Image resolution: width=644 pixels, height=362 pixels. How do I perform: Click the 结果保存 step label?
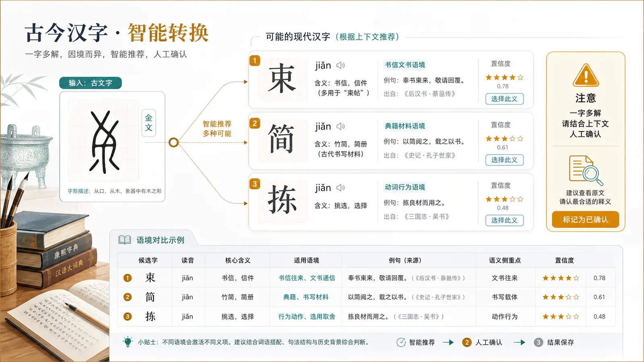point(560,342)
